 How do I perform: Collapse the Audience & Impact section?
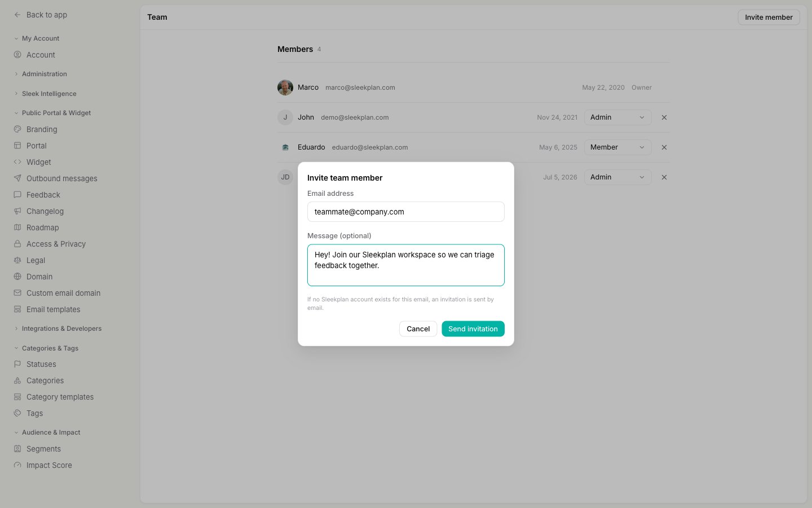click(47, 432)
